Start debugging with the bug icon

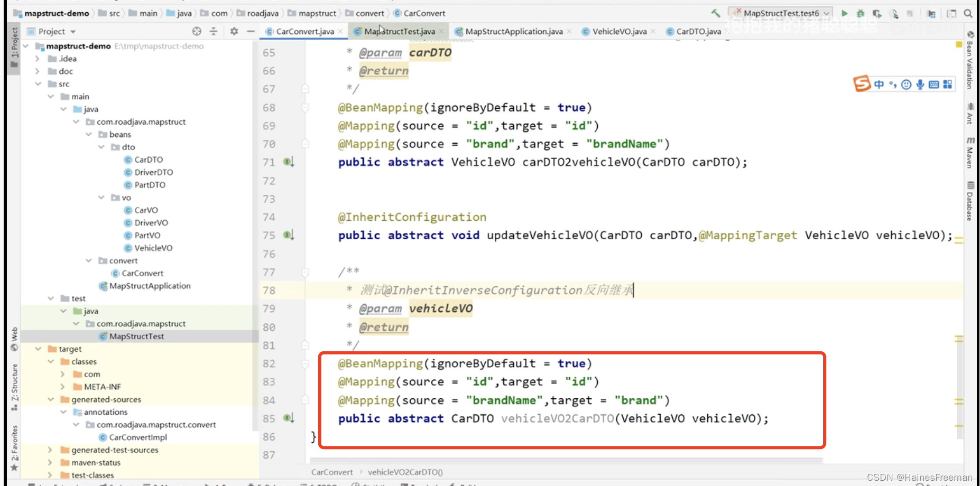click(861, 13)
